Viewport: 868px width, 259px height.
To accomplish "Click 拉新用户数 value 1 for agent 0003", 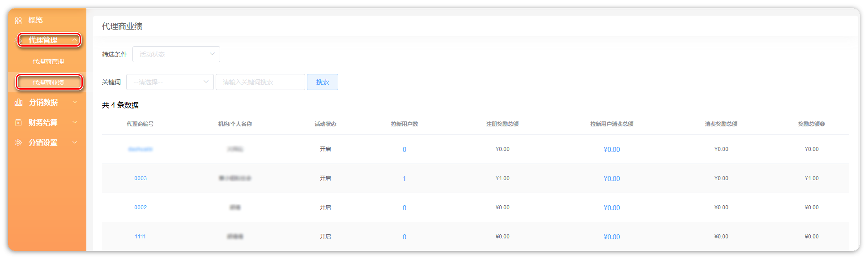I will pos(404,179).
